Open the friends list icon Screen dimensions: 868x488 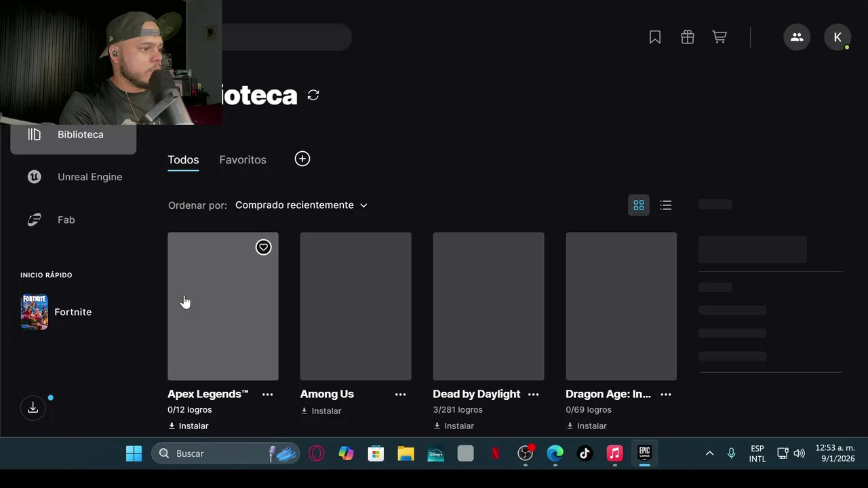[x=797, y=37]
